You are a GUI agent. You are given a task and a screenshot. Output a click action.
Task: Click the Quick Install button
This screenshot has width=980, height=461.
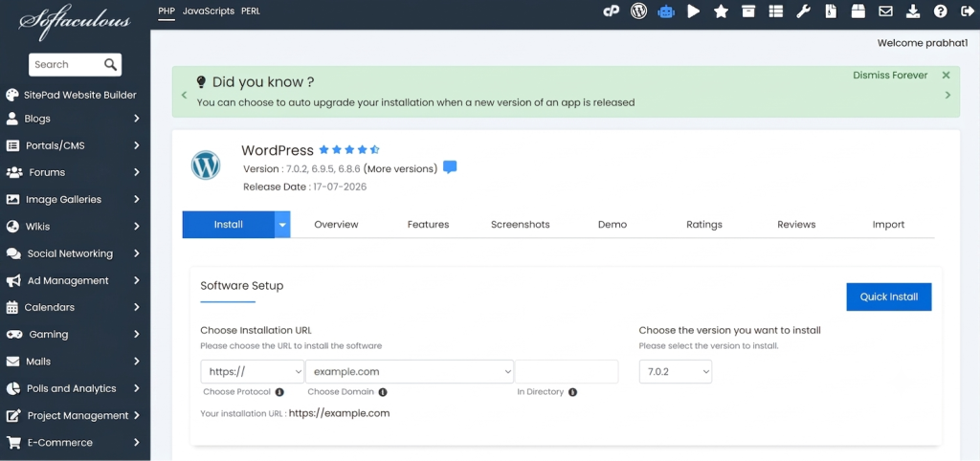coord(889,296)
